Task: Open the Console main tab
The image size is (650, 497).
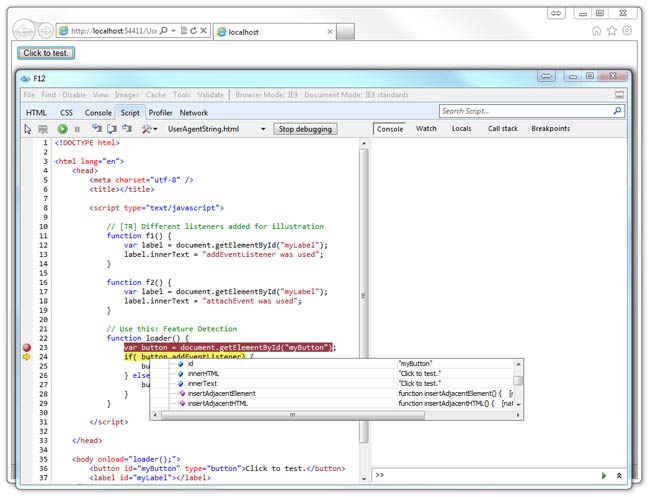Action: pyautogui.click(x=98, y=113)
